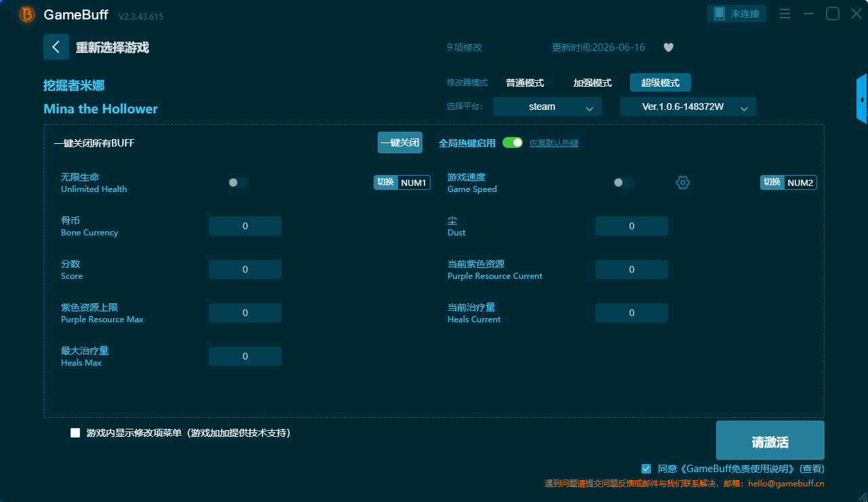Click the 请激活 activation button
This screenshot has width=868, height=502.
tap(770, 440)
